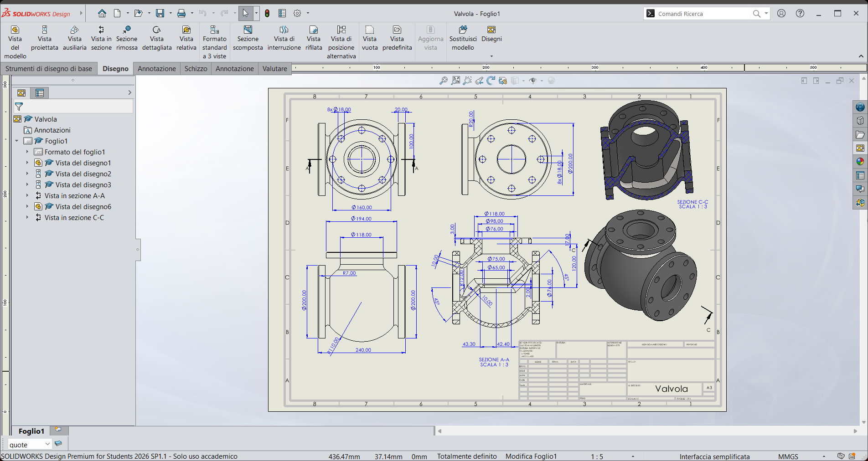Click the rebuild traffic light icon
The width and height of the screenshot is (868, 461).
pyautogui.click(x=267, y=14)
